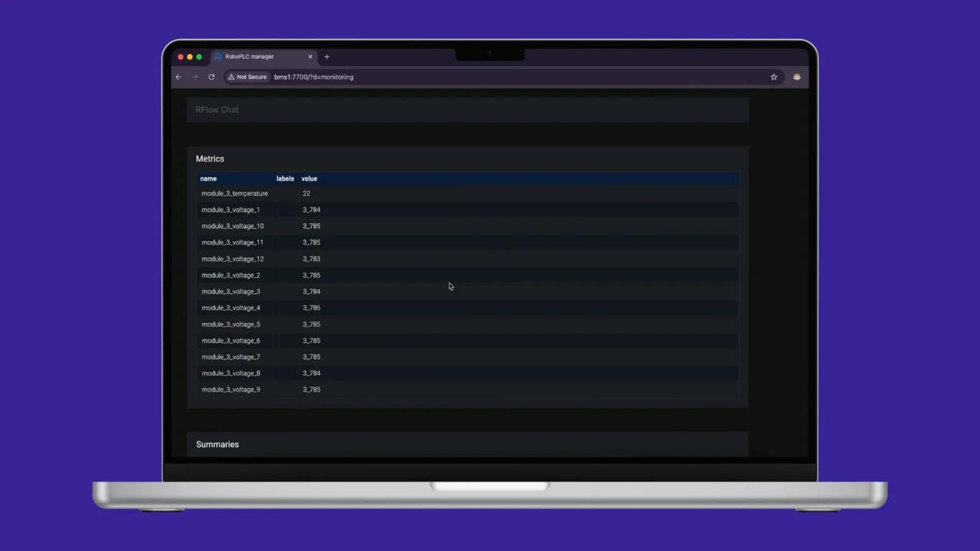The width and height of the screenshot is (980, 551).
Task: Select the module_3_temperature row
Action: pos(235,193)
